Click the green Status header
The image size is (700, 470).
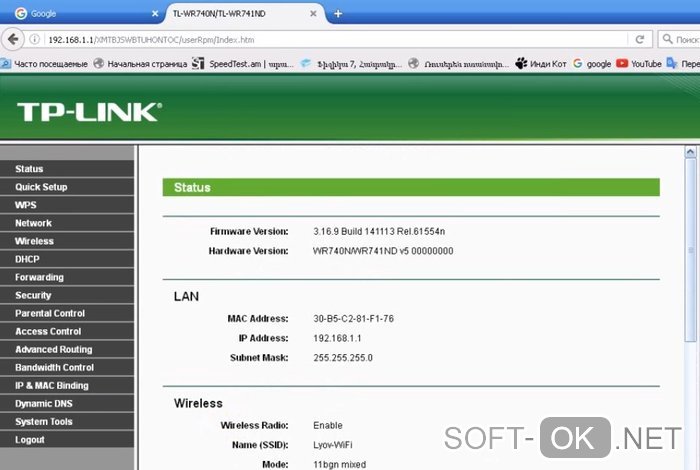coord(411,187)
